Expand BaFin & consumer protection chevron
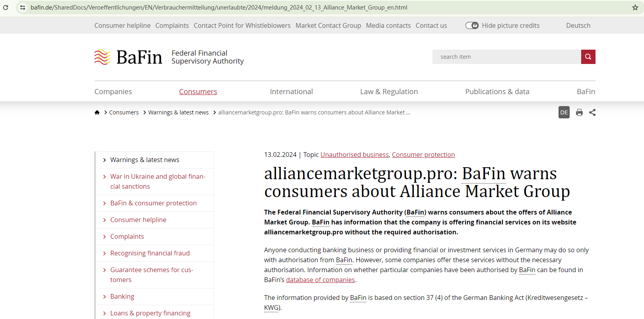The width and height of the screenshot is (644, 319). point(105,203)
